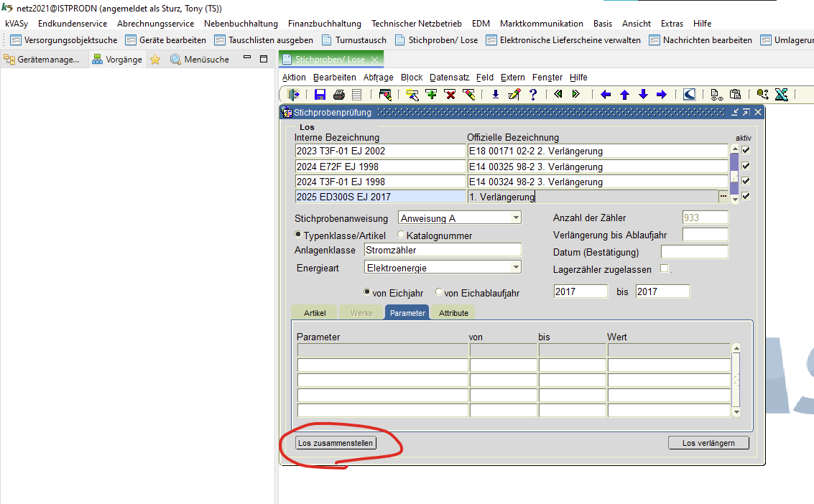Click the exit door icon in toolbar
Viewport: 814px width, 504px height.
tap(293, 94)
